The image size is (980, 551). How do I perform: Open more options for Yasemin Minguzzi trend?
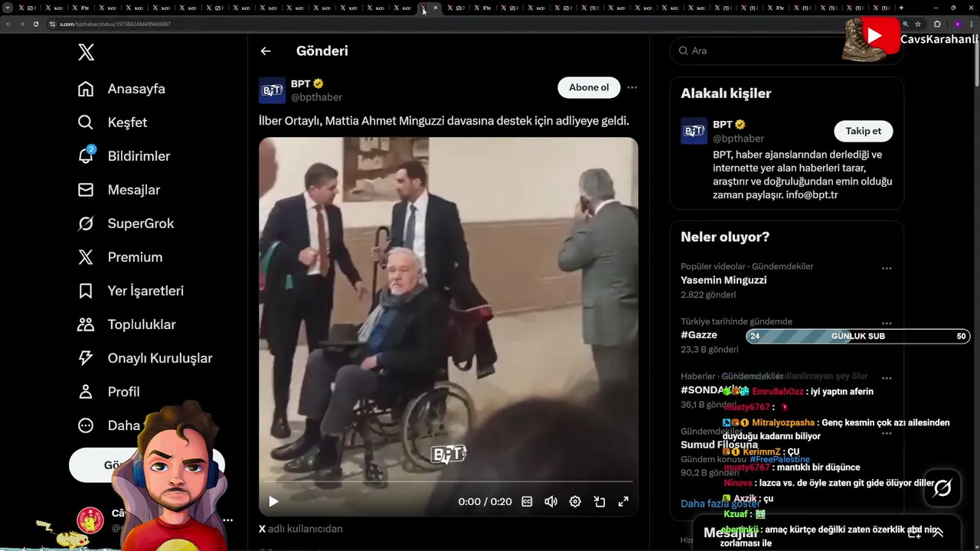tap(887, 269)
